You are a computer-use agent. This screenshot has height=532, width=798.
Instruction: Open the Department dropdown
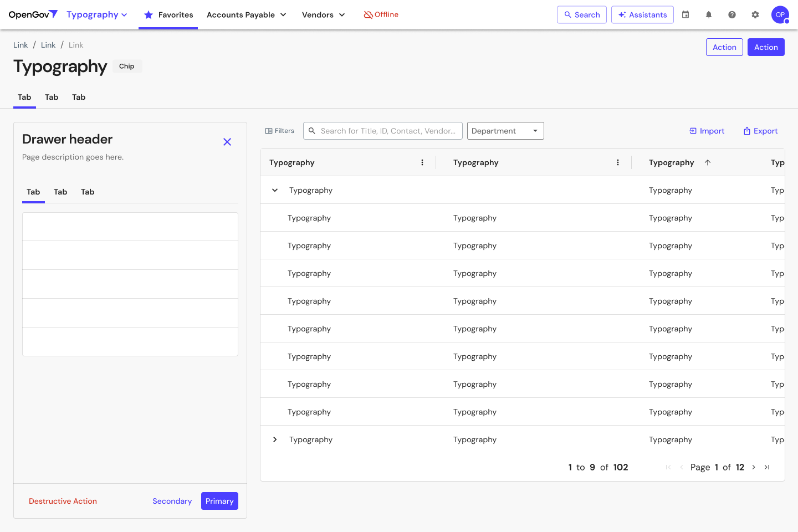(x=505, y=131)
